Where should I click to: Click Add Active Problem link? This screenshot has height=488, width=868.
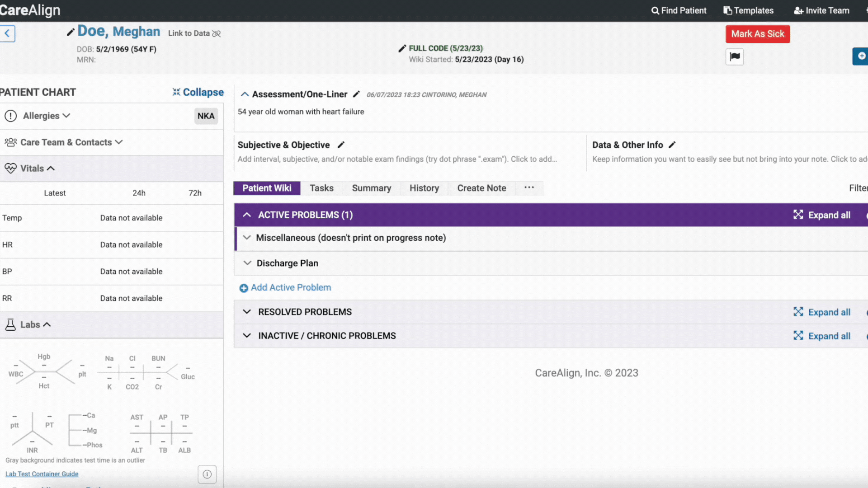(x=290, y=287)
